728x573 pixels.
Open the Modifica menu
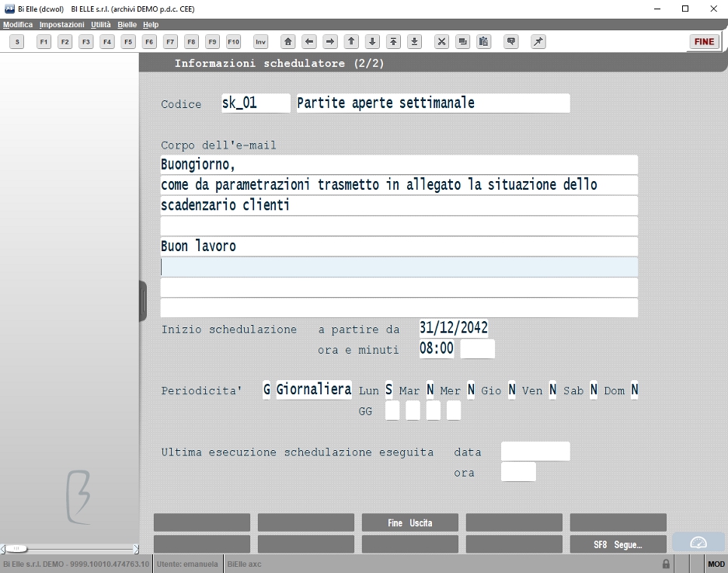(x=18, y=25)
